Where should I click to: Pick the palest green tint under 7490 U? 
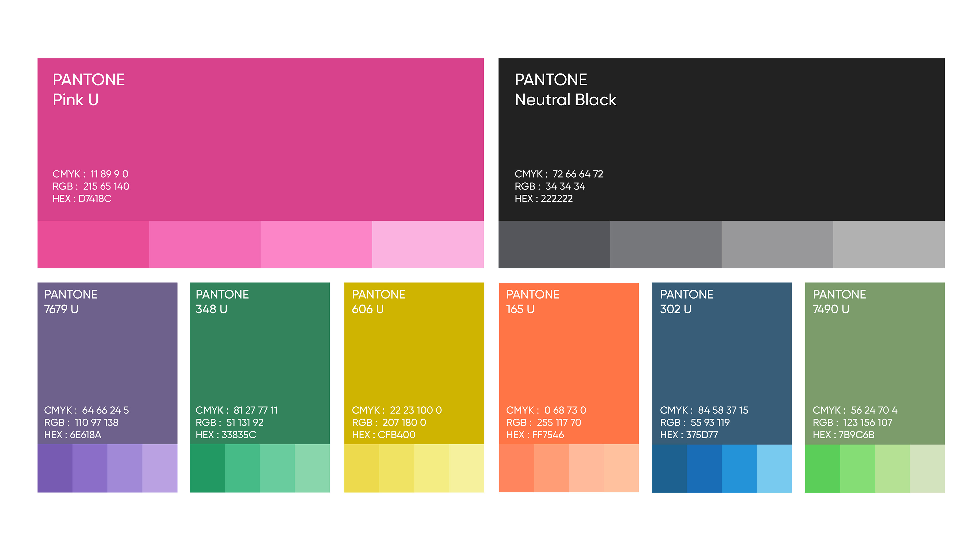pos(927,468)
